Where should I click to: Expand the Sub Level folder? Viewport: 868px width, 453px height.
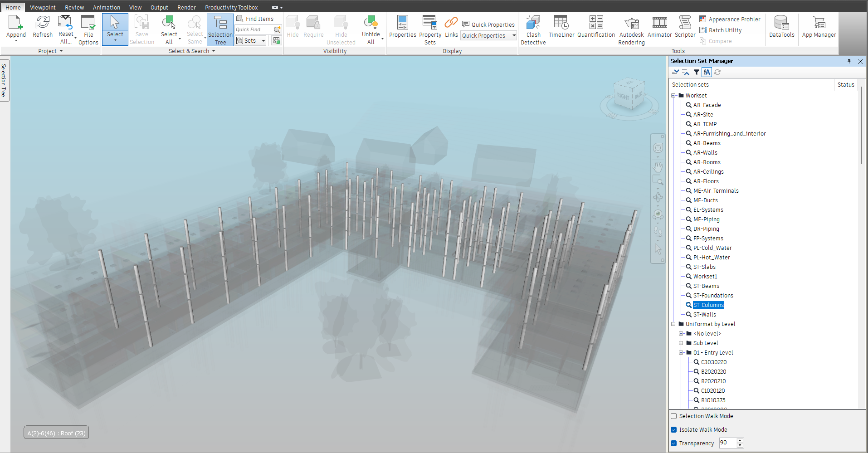tap(681, 343)
